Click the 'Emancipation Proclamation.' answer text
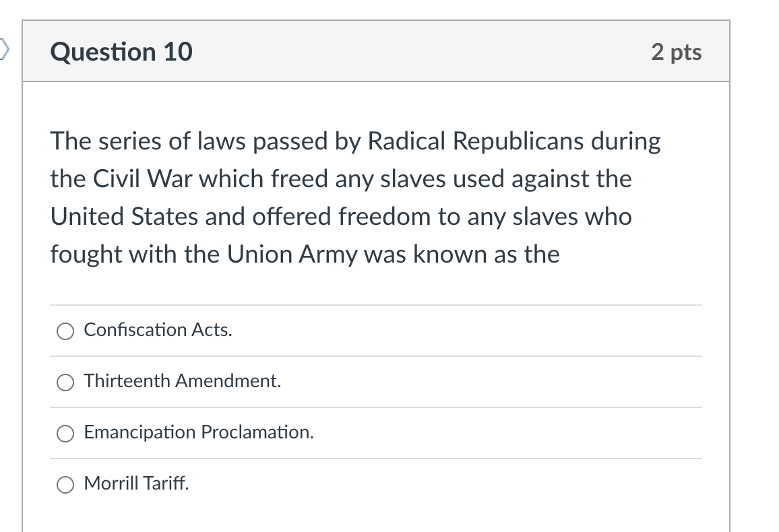779x532 pixels. click(199, 432)
